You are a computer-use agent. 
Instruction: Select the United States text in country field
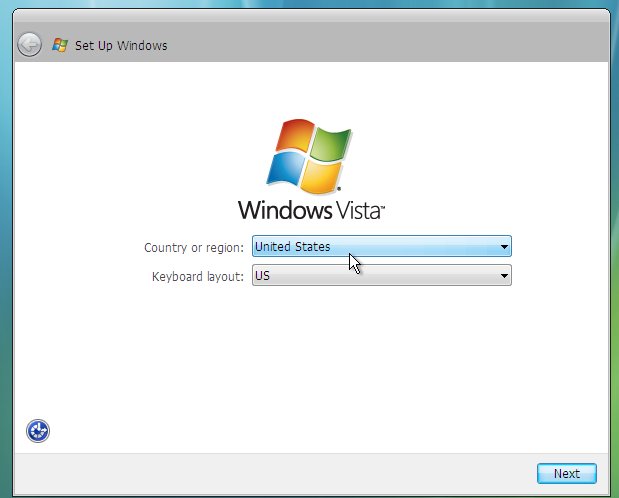click(292, 246)
